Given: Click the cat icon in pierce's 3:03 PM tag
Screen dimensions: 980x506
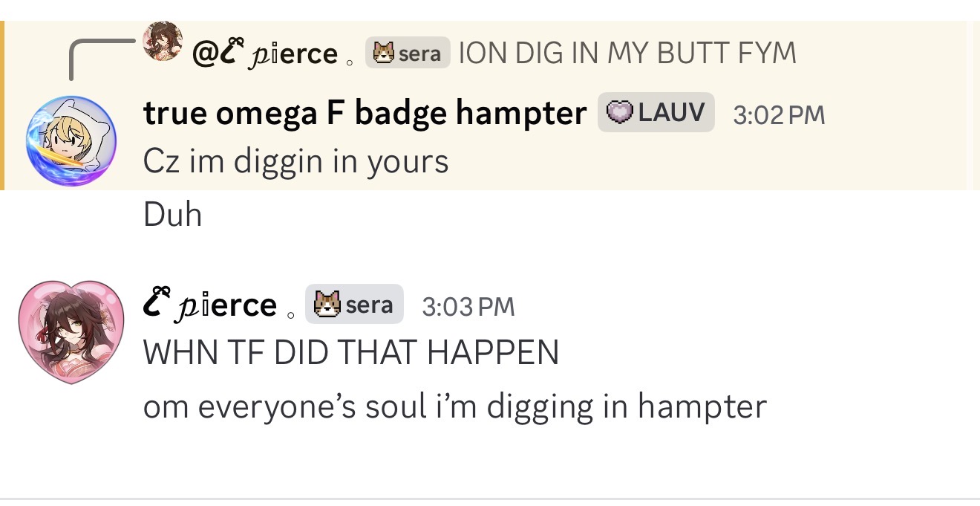Looking at the screenshot, I should tap(327, 305).
